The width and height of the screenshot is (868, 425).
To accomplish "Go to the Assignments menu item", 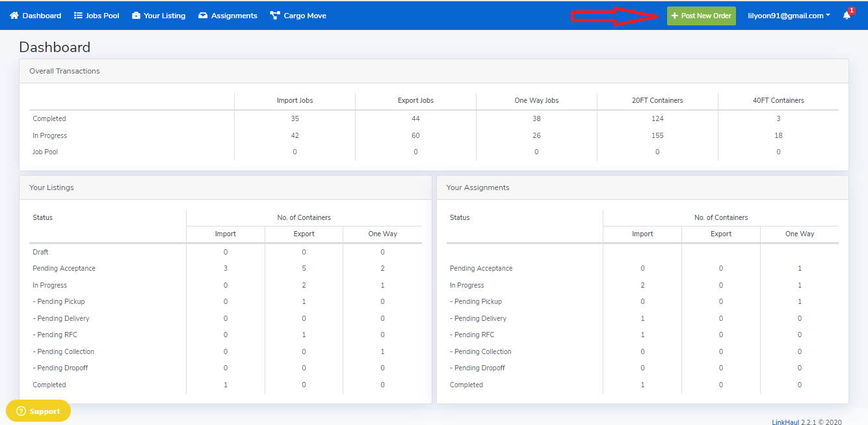I will click(x=234, y=16).
